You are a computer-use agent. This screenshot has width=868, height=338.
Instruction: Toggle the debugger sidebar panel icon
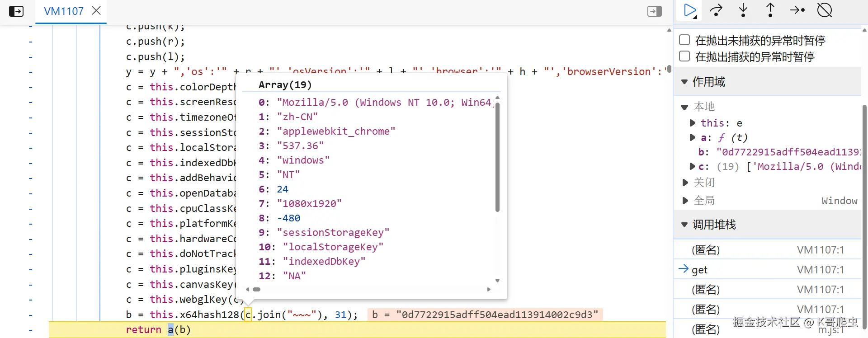[x=654, y=11]
